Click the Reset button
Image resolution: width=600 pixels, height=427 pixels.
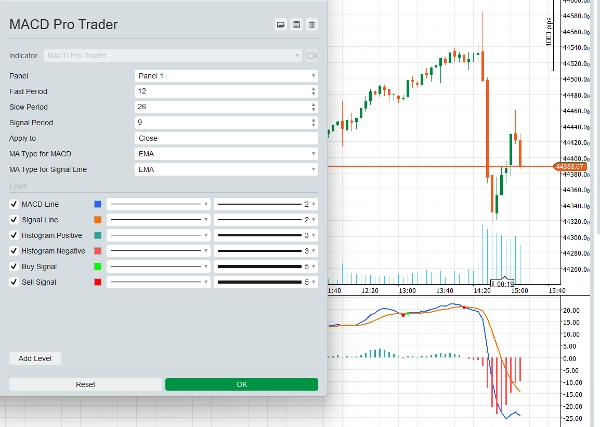point(85,385)
